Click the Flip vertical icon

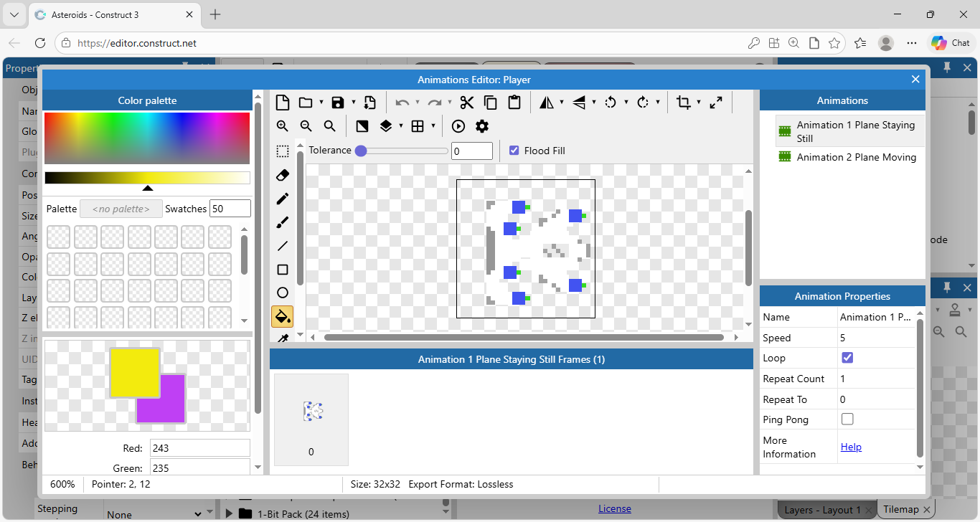pyautogui.click(x=579, y=103)
